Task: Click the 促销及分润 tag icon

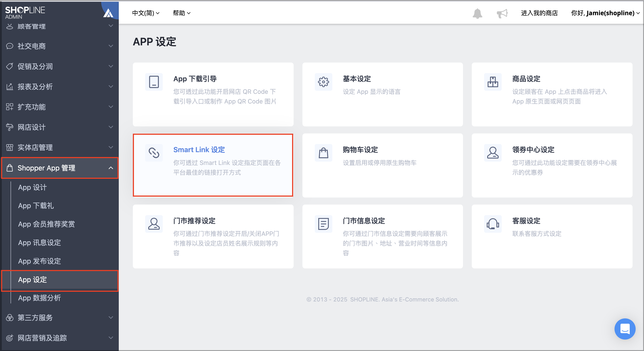Action: pos(9,66)
